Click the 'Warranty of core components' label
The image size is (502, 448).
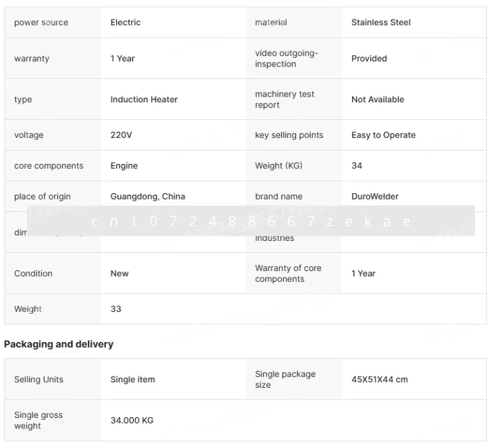coord(288,274)
